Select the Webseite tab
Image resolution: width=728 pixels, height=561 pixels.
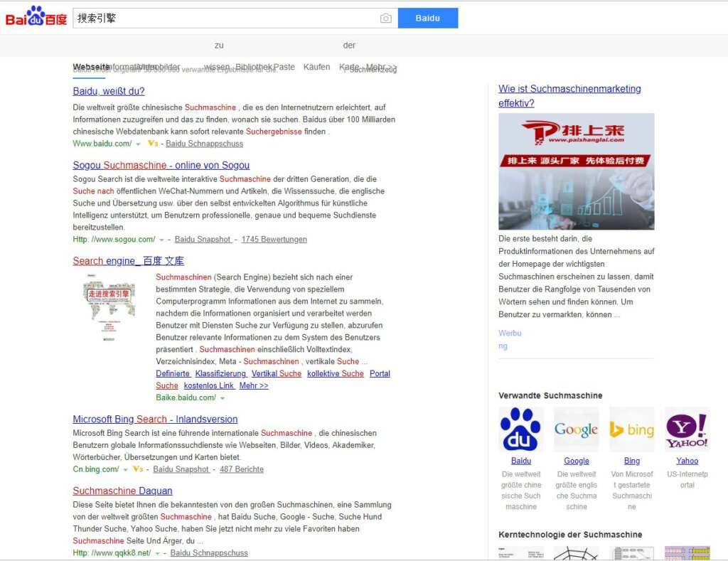coord(90,67)
